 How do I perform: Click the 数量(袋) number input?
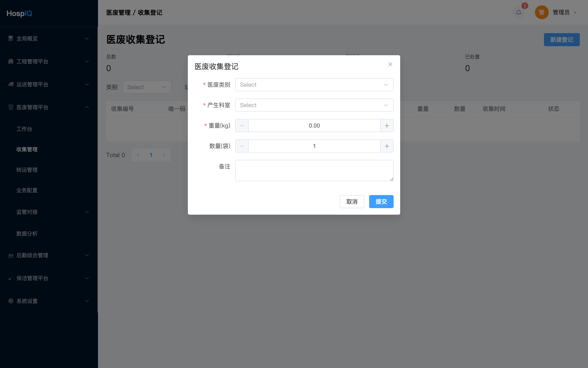[x=314, y=146]
